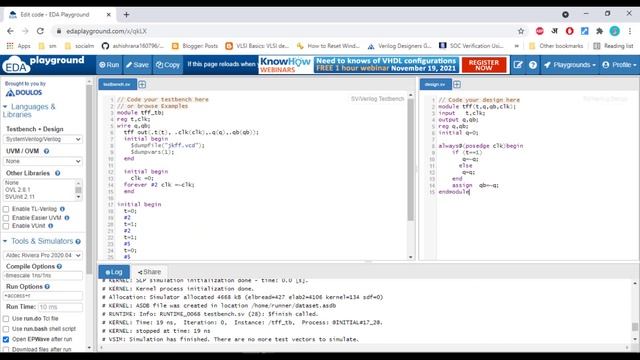Click the testbench editor vertical scrollbar
The height and width of the screenshot is (360, 640).
click(x=411, y=159)
